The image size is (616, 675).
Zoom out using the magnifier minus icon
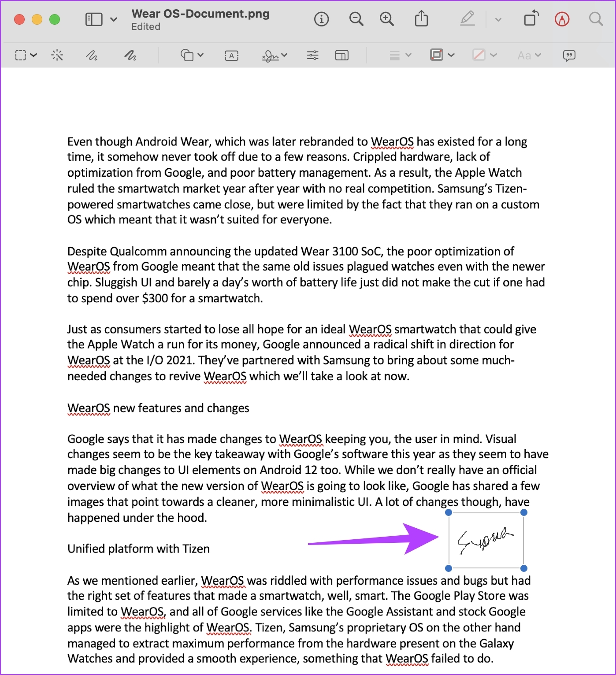pyautogui.click(x=356, y=19)
